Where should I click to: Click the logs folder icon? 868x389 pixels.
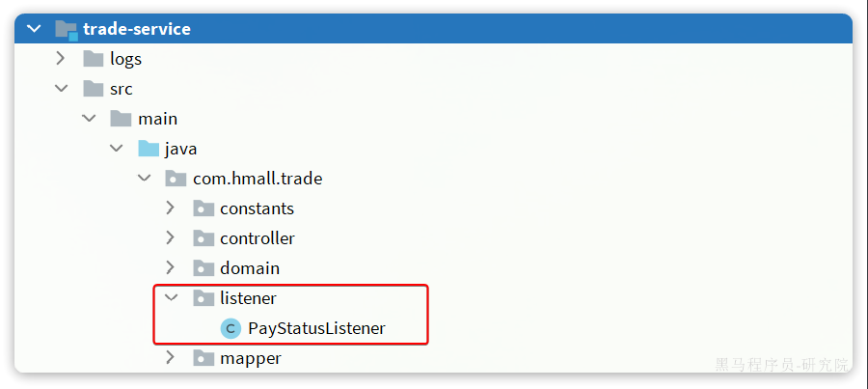point(93,59)
